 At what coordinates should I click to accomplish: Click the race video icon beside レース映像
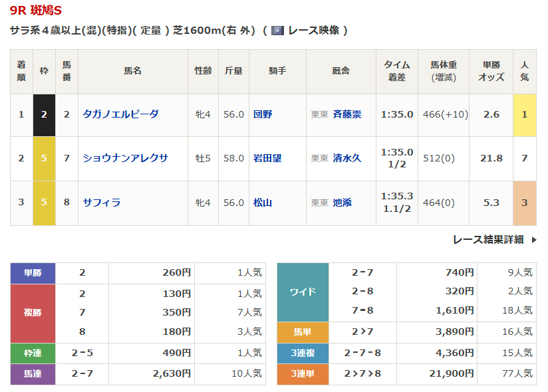pyautogui.click(x=277, y=31)
